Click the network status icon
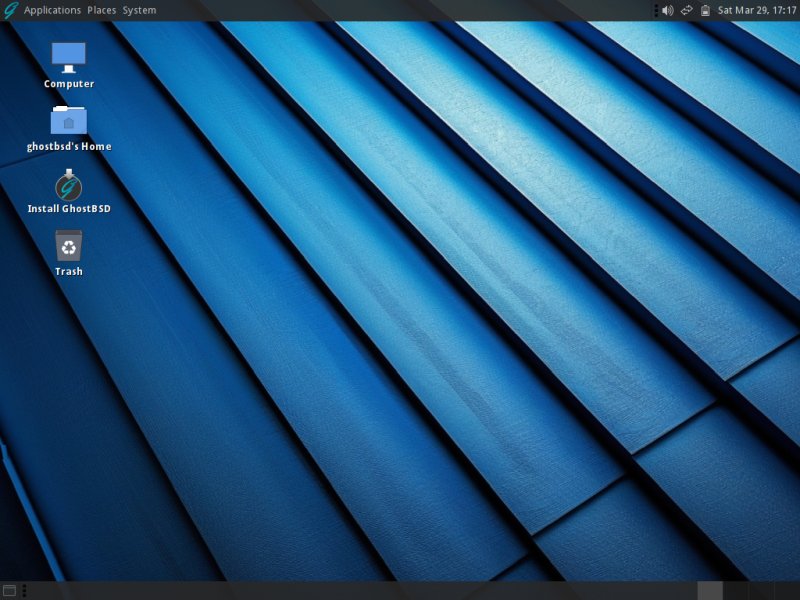800x600 pixels. click(x=686, y=10)
